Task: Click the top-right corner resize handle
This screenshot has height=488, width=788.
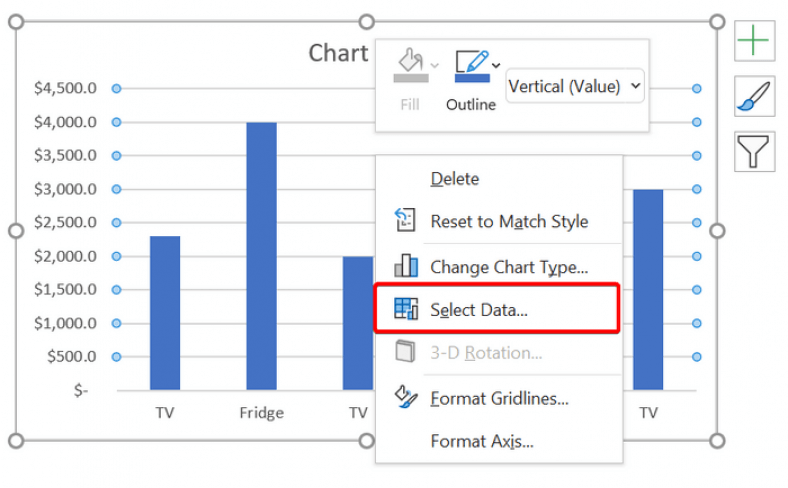Action: coord(717,22)
